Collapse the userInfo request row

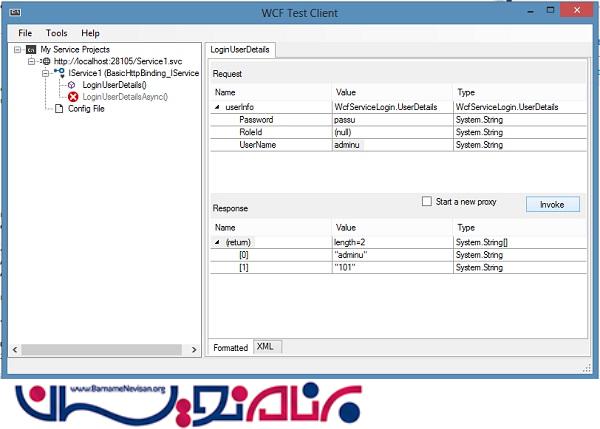click(217, 107)
